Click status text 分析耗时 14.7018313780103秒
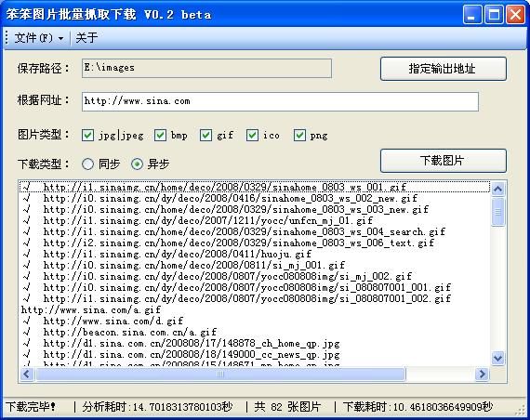This screenshot has height=420, width=530. [x=157, y=406]
